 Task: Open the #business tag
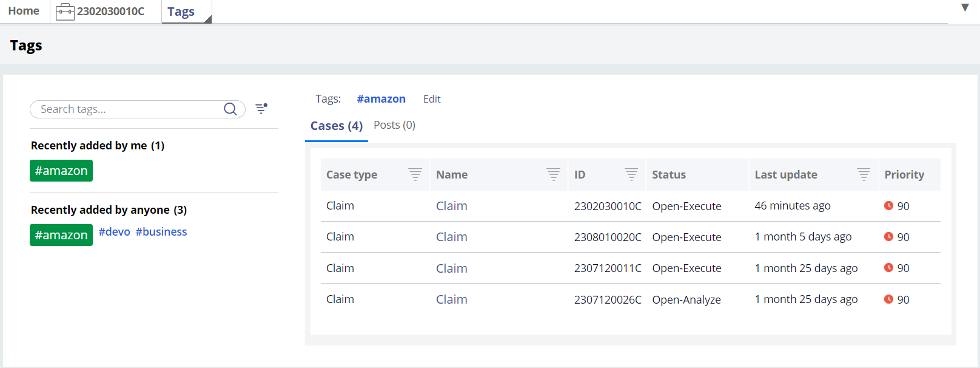tap(161, 232)
